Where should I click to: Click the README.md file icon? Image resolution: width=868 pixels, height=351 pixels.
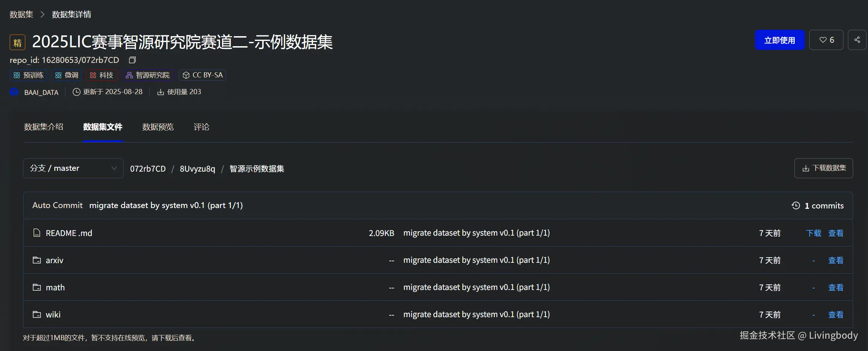pyautogui.click(x=36, y=233)
